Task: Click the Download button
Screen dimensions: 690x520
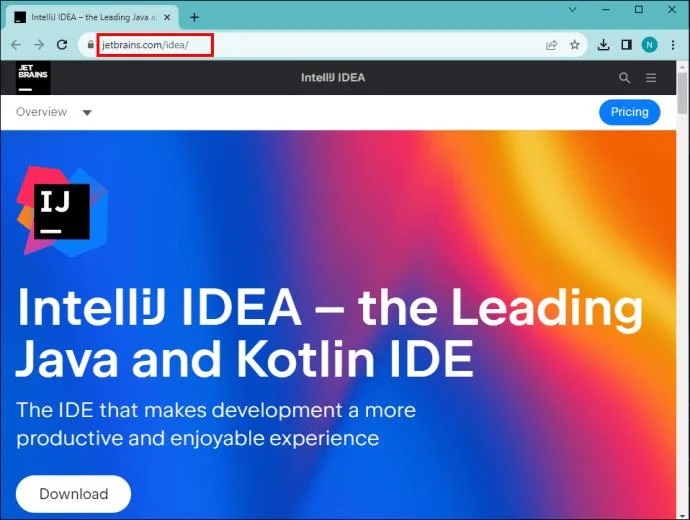Action: pos(73,494)
